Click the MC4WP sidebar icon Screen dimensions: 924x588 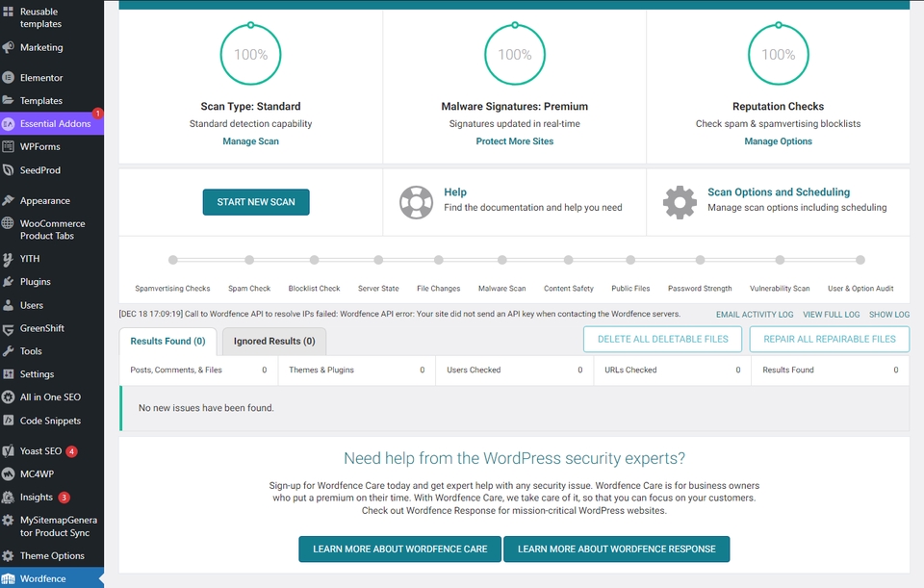(8, 473)
